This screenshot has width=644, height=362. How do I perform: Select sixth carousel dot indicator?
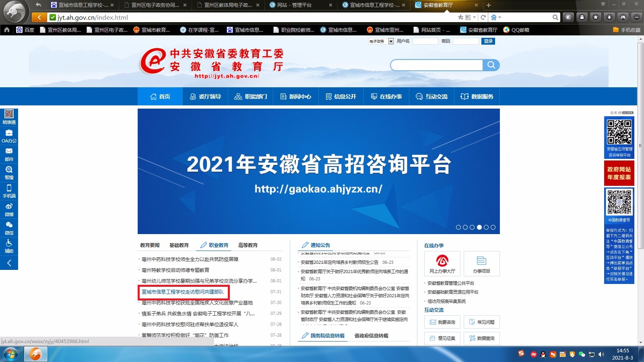coord(493,227)
